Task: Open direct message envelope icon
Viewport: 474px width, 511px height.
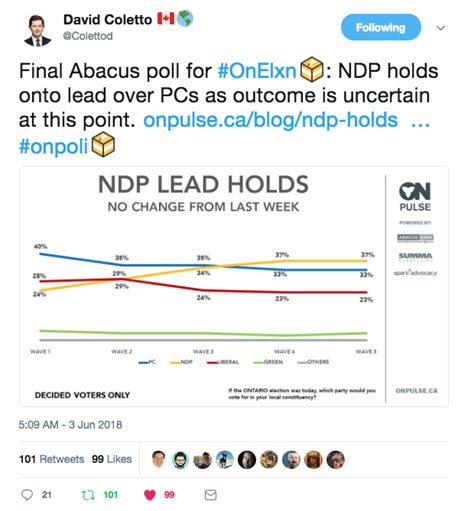Action: point(210,495)
